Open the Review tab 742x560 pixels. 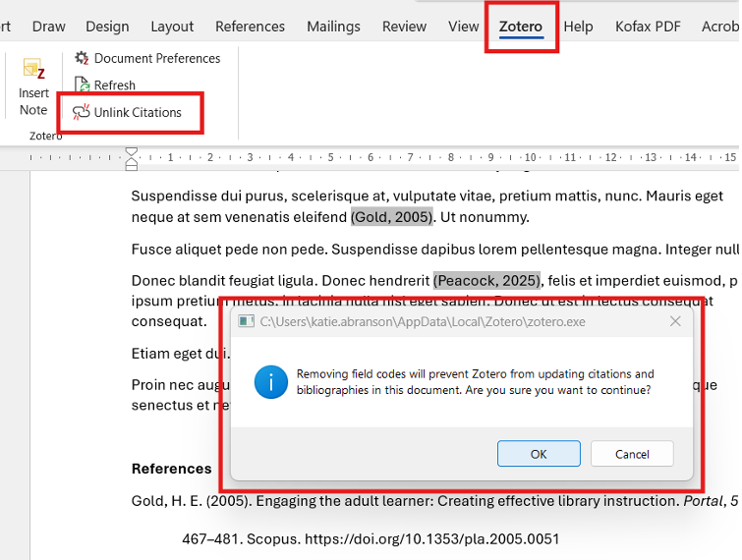(x=404, y=27)
